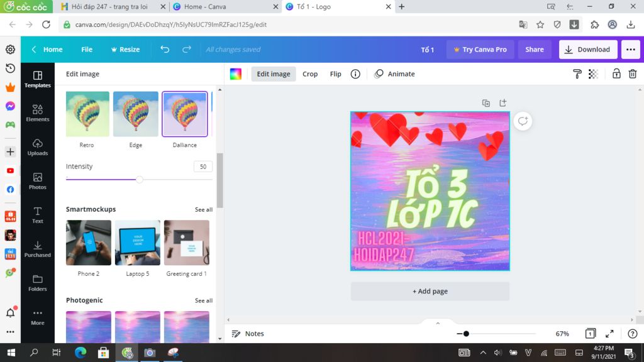This screenshot has height=362, width=644.
Task: Collapse the bottom panel with the chevron
Action: tap(438, 322)
